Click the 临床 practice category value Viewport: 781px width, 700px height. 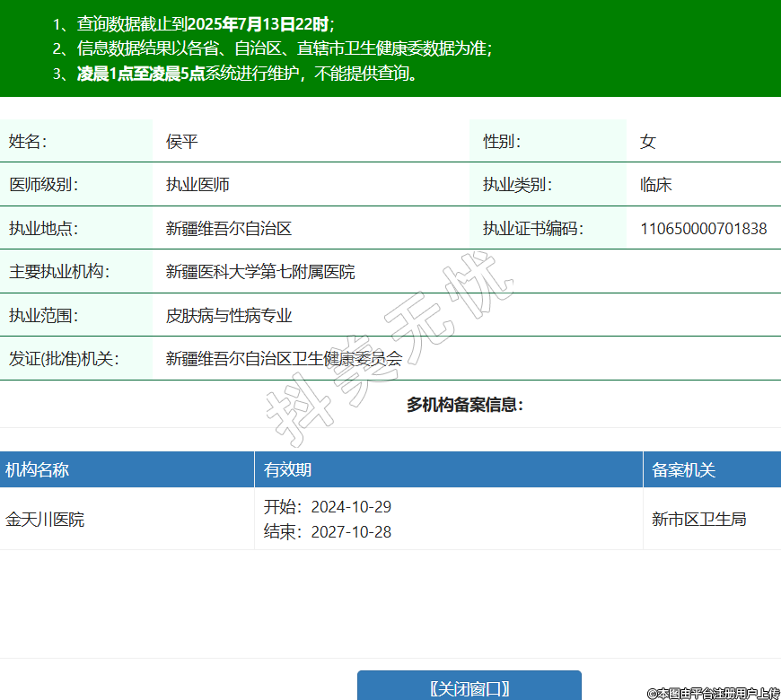tap(655, 185)
